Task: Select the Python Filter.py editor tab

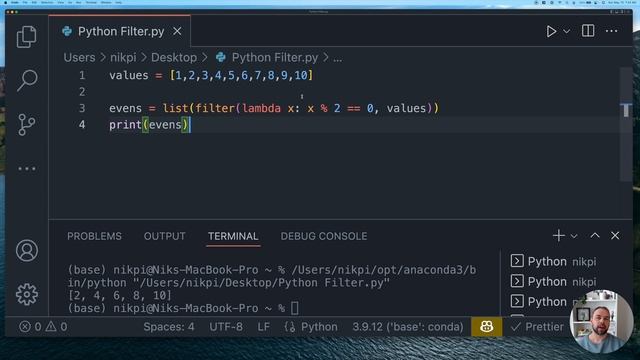Action: 120,31
